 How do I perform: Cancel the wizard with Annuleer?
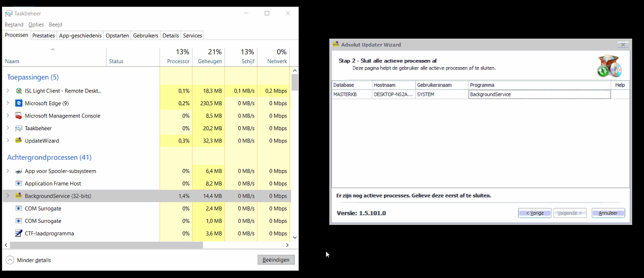608,213
